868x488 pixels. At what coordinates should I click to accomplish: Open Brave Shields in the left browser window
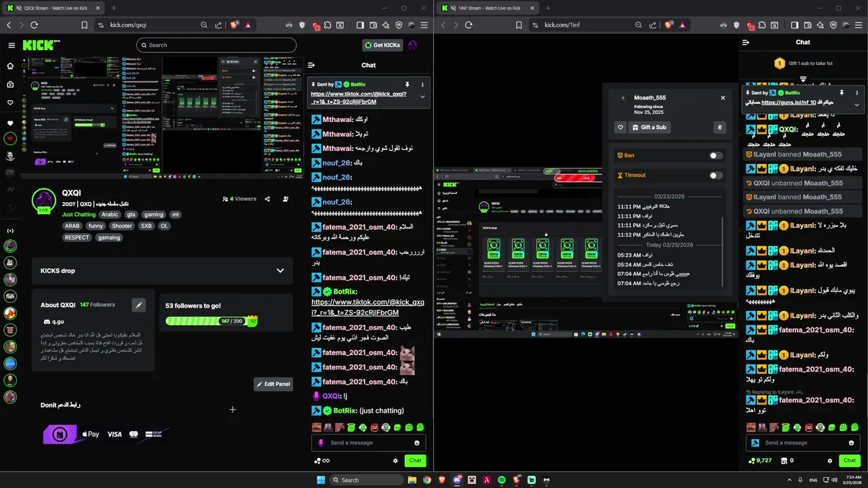click(x=233, y=25)
